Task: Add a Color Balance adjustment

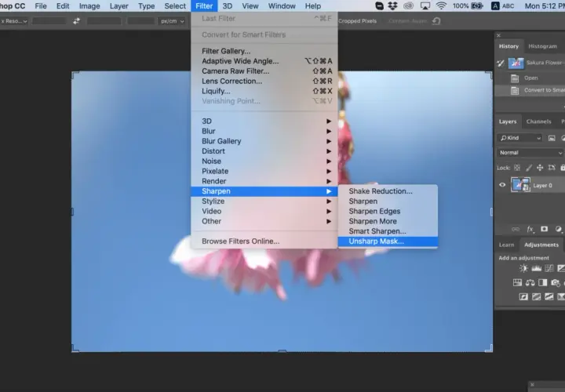Action: tap(530, 282)
